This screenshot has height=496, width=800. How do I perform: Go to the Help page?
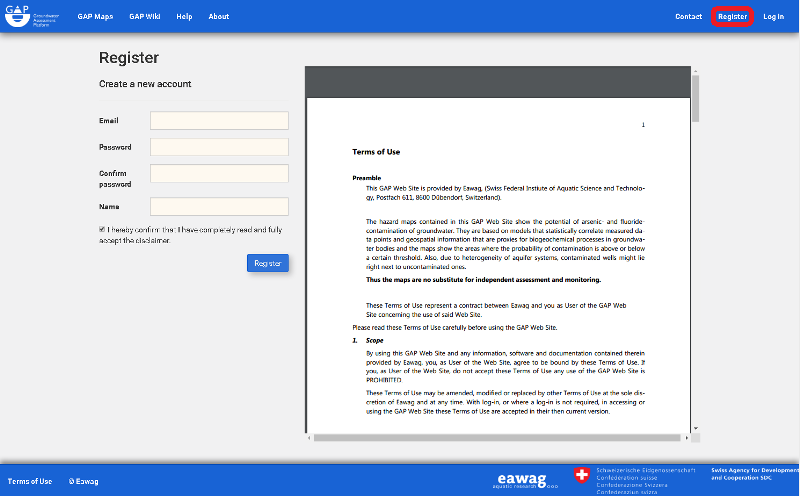[184, 16]
